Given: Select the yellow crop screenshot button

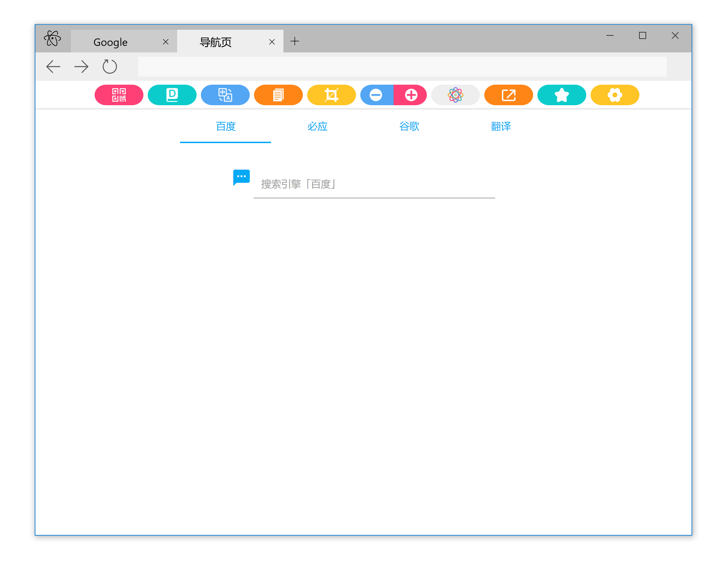Looking at the screenshot, I should pyautogui.click(x=331, y=95).
